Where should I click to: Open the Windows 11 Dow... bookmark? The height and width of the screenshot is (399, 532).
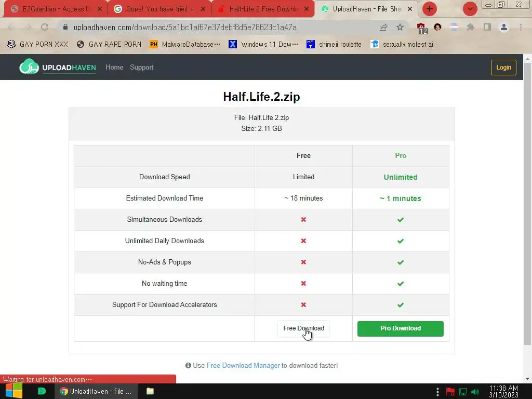pyautogui.click(x=263, y=45)
